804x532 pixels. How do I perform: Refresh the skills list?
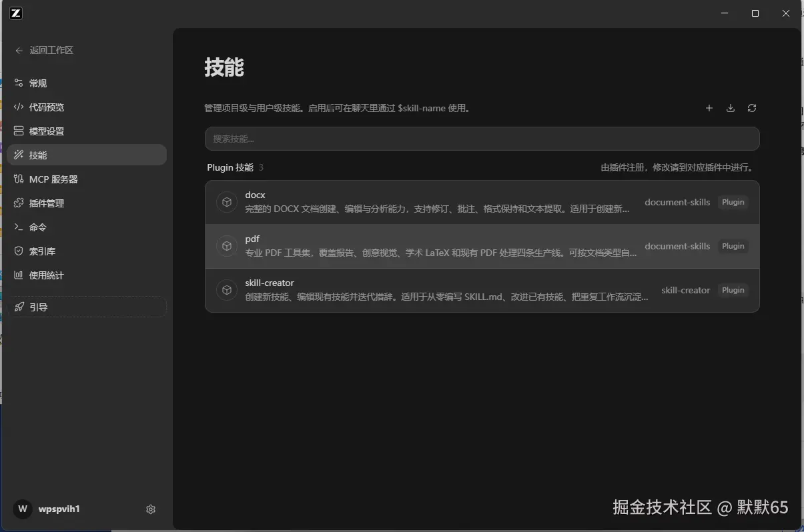click(x=752, y=108)
